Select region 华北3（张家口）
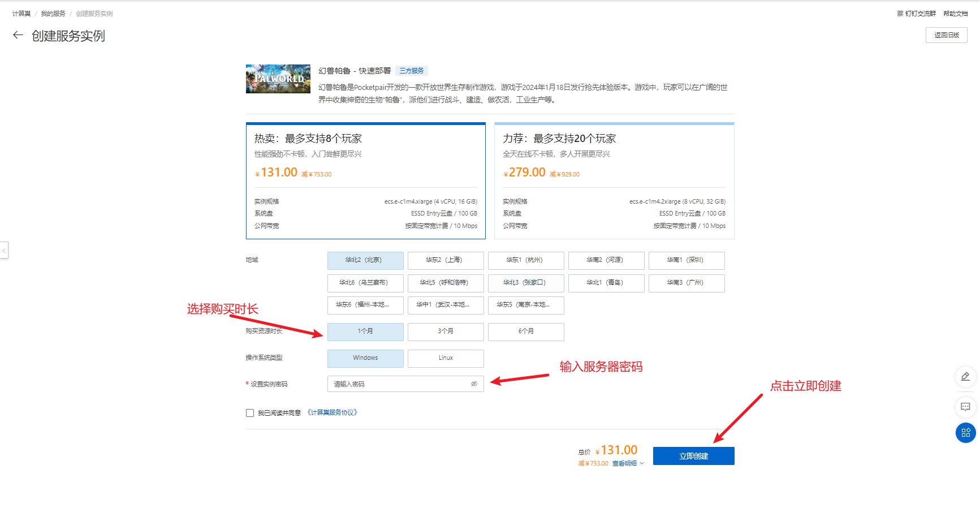This screenshot has height=508, width=980. pyautogui.click(x=526, y=283)
